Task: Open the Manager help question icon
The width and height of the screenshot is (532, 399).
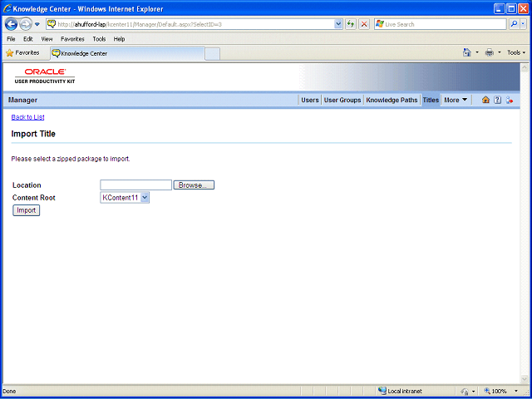Action: [497, 100]
